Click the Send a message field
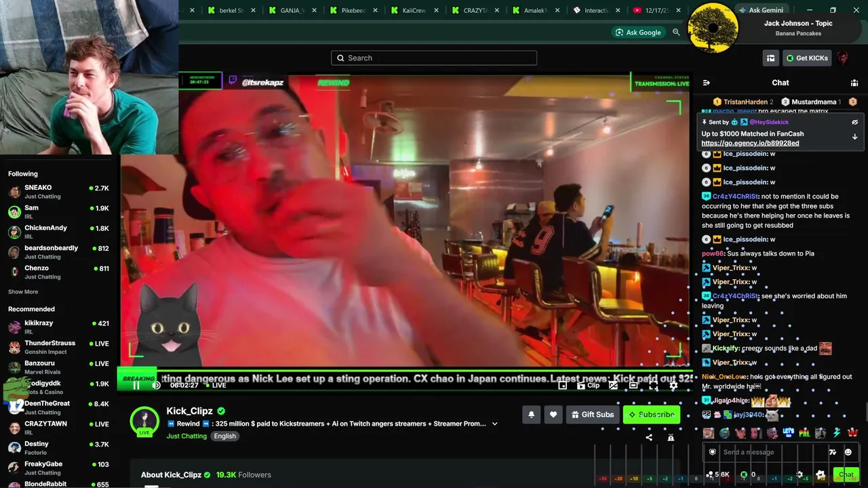The image size is (868, 488). coord(773,452)
